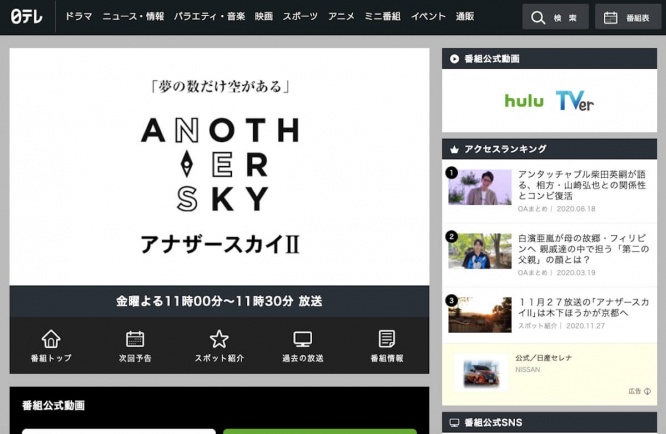Open the ミニ番組 menu item
The width and height of the screenshot is (666, 434).
pos(382,17)
